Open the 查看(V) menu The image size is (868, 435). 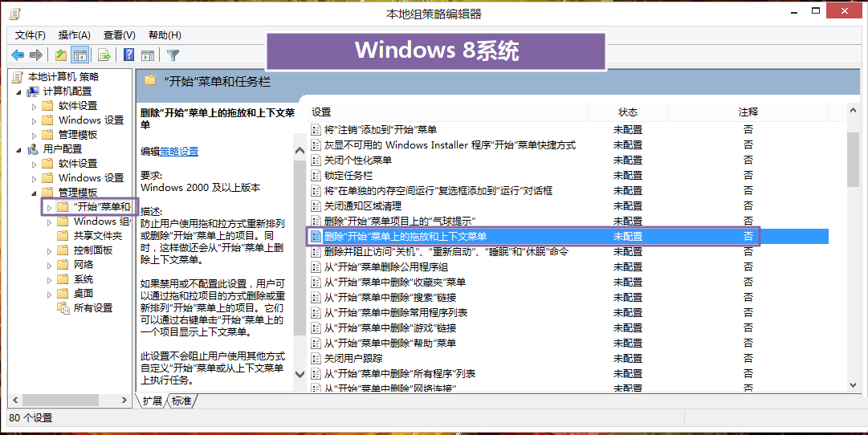[119, 35]
